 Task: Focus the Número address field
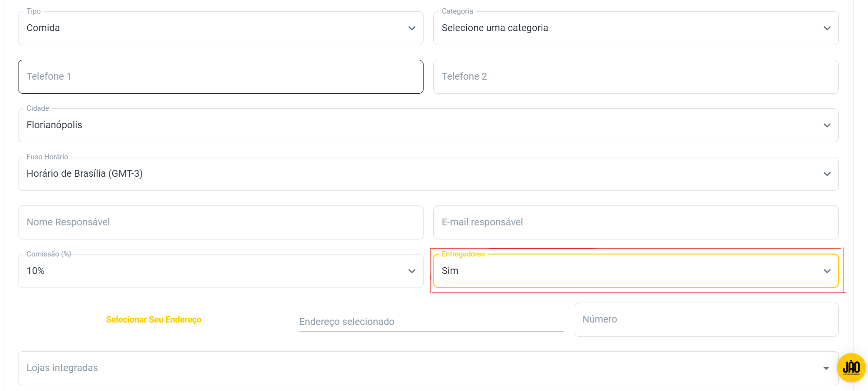pos(706,320)
